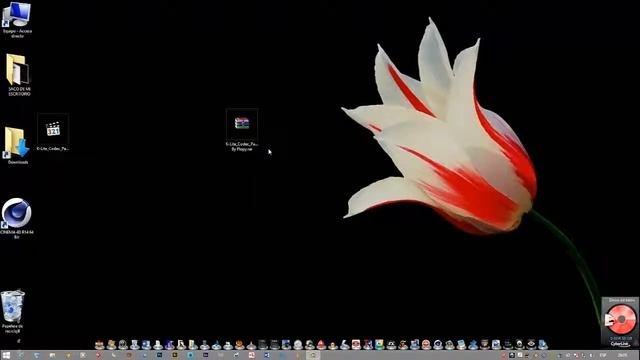640x360 pixels.
Task: Select the SACO DE MI ESCRITORIO folder
Action: click(x=18, y=75)
